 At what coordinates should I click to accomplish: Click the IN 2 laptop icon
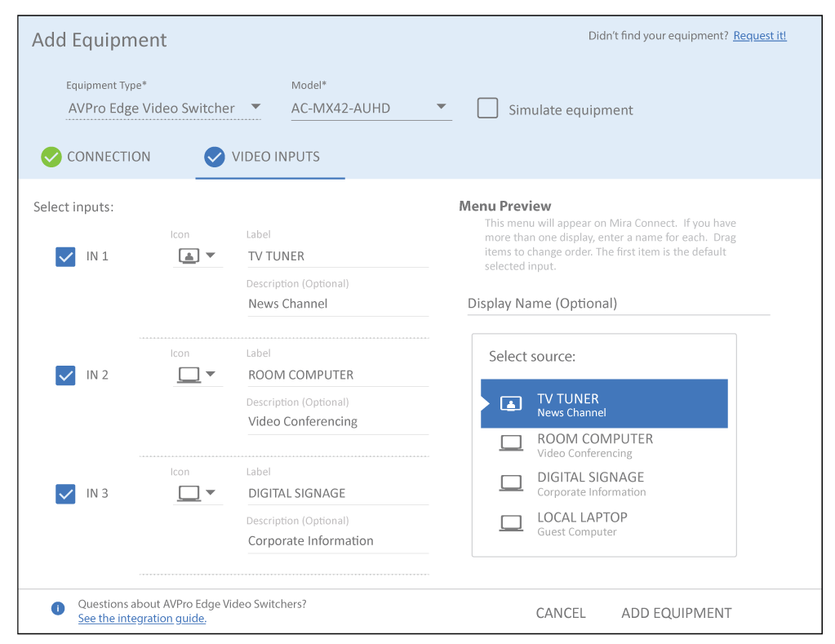189,375
